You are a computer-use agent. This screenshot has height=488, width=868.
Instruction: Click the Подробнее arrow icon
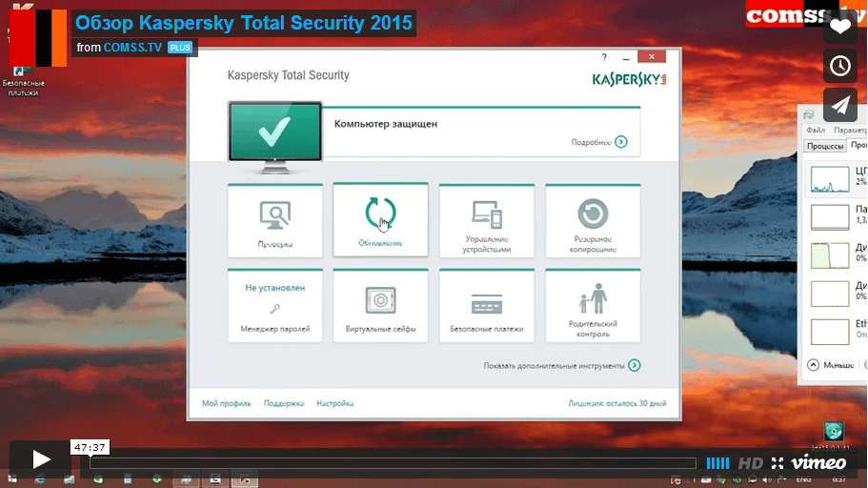click(621, 142)
